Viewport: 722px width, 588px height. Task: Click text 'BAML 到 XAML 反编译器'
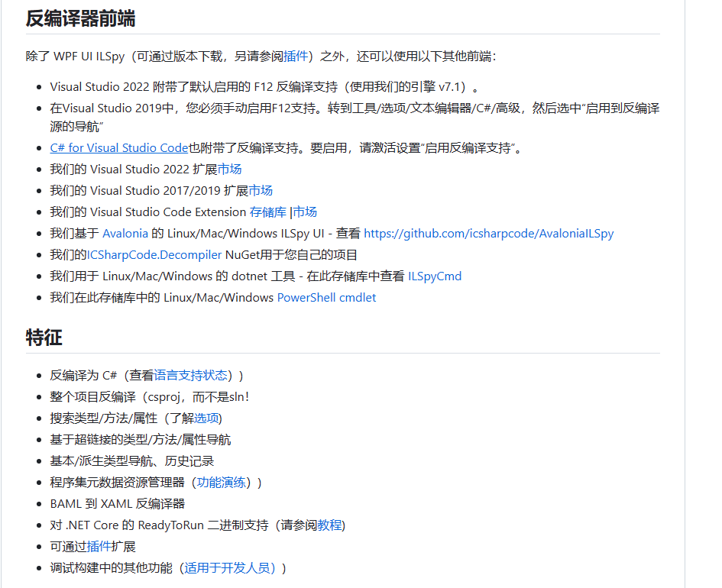118,504
